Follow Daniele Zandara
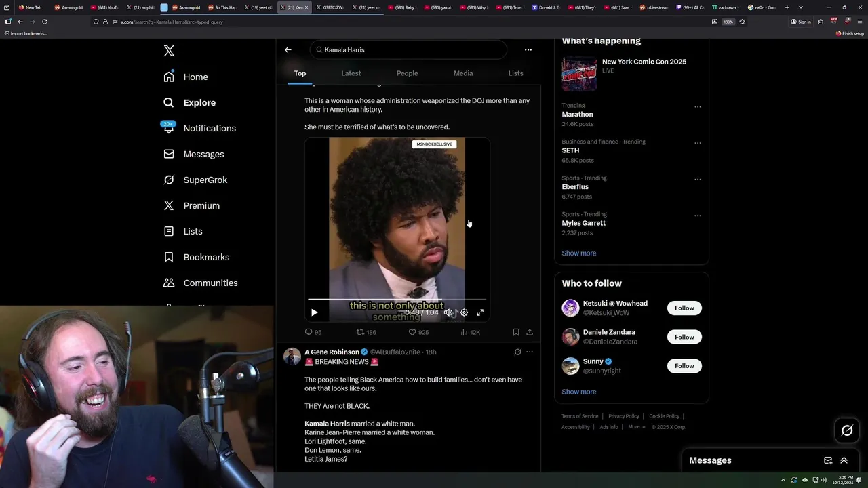Screen dimensions: 868x488 tap(684, 337)
